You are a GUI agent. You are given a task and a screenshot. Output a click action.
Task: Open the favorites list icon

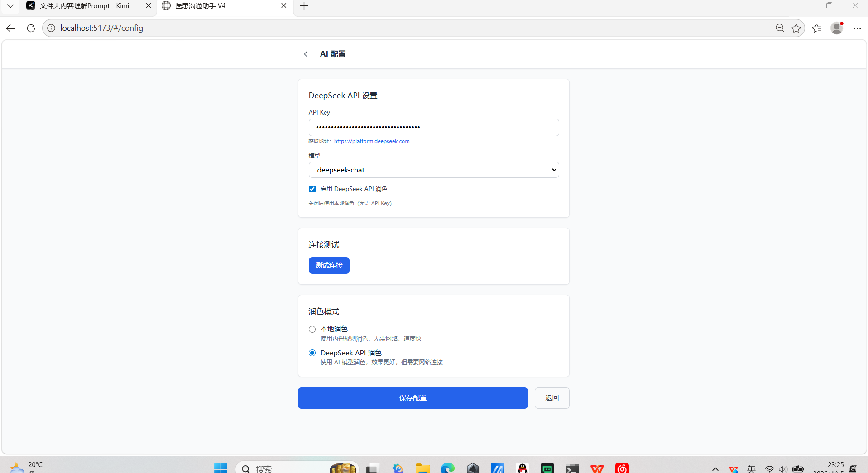coord(816,28)
